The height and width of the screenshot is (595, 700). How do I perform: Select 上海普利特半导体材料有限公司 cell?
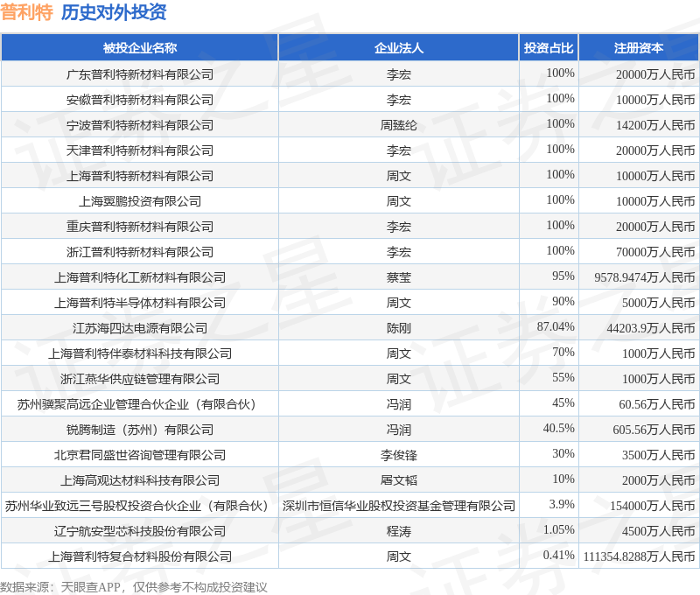pyautogui.click(x=140, y=303)
